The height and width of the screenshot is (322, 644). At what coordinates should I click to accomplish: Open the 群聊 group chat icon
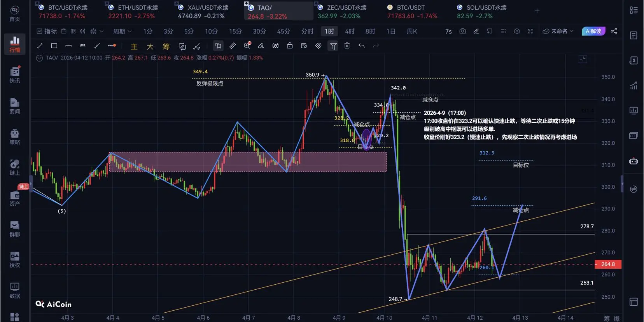coord(15,229)
